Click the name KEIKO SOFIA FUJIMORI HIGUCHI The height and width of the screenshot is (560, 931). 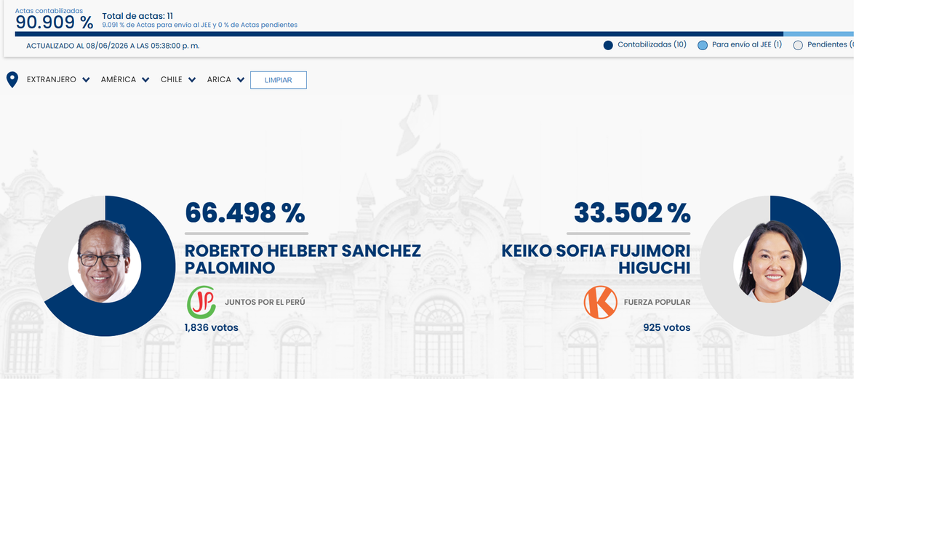pos(596,259)
